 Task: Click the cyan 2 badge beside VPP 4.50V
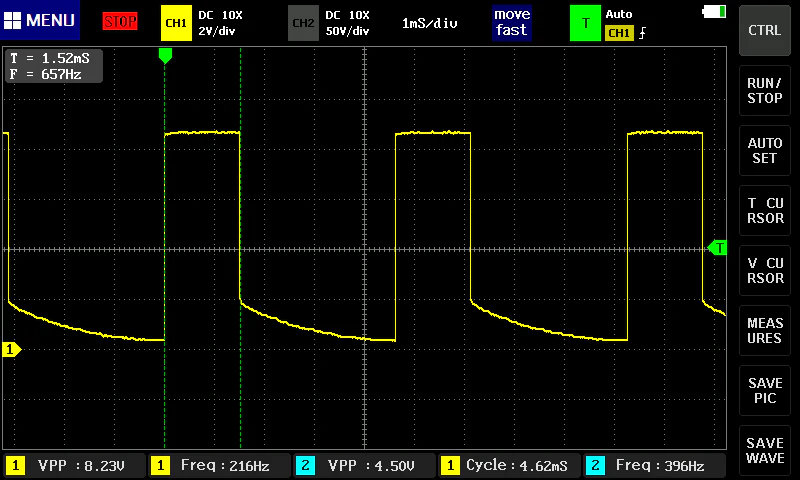point(305,466)
